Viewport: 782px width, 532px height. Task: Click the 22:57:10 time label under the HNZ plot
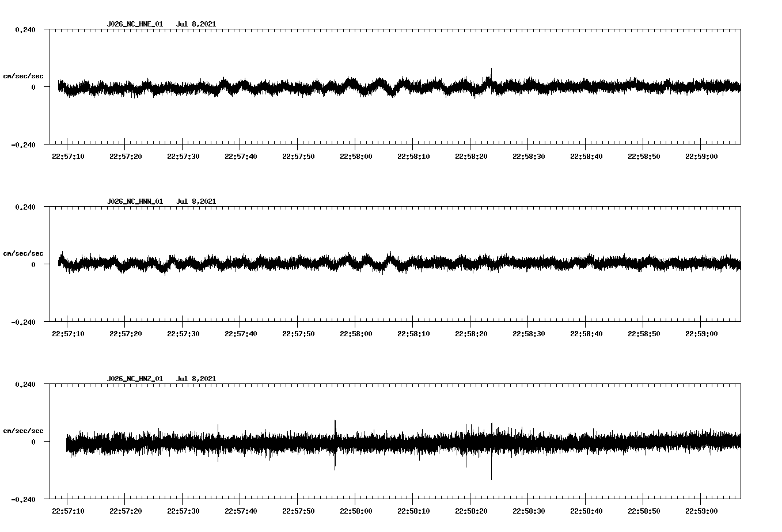68,511
